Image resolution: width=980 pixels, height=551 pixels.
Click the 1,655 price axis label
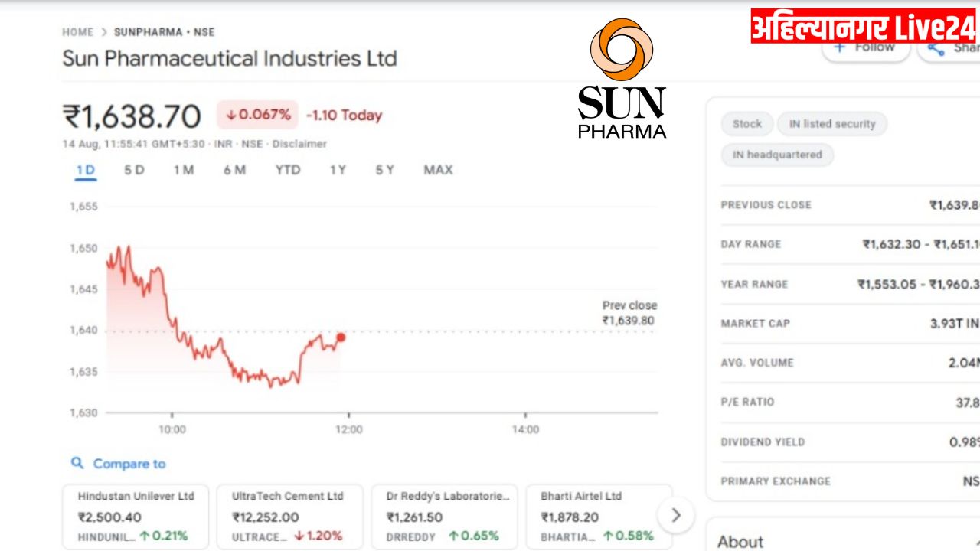point(83,207)
